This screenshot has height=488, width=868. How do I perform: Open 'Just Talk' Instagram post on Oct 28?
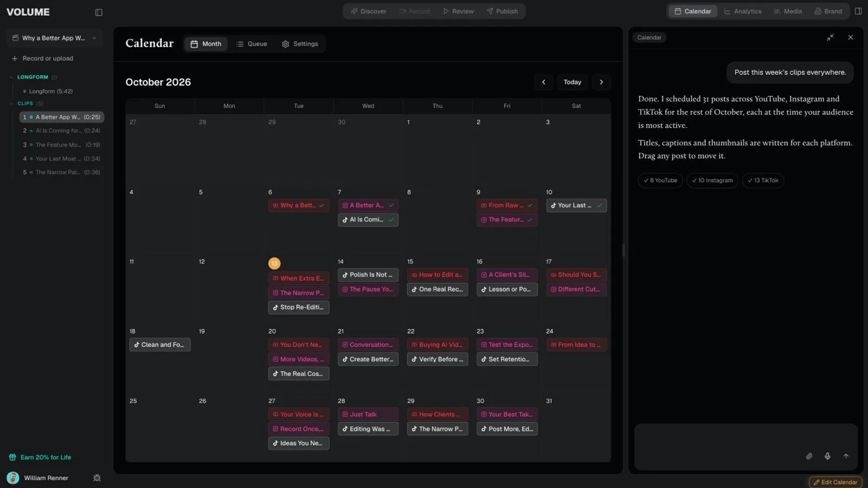coord(368,414)
